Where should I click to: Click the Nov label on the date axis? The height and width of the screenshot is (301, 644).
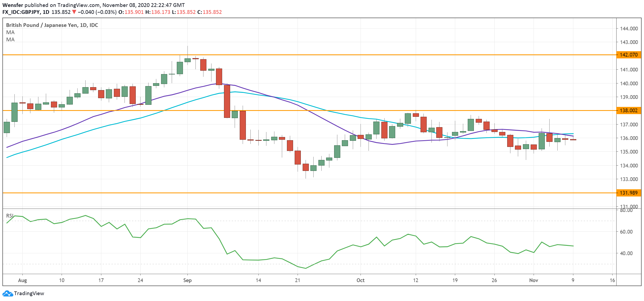(x=534, y=280)
